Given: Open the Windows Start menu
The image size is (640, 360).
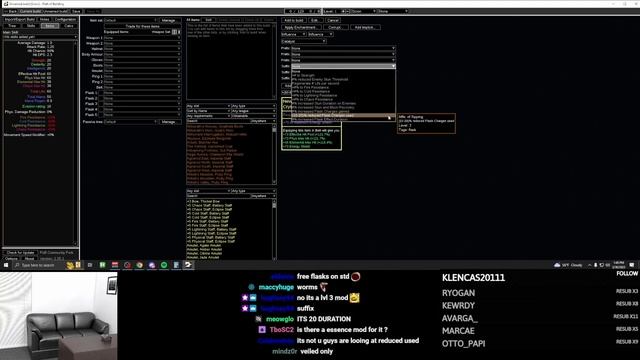Looking at the screenshot, I should point(6,265).
